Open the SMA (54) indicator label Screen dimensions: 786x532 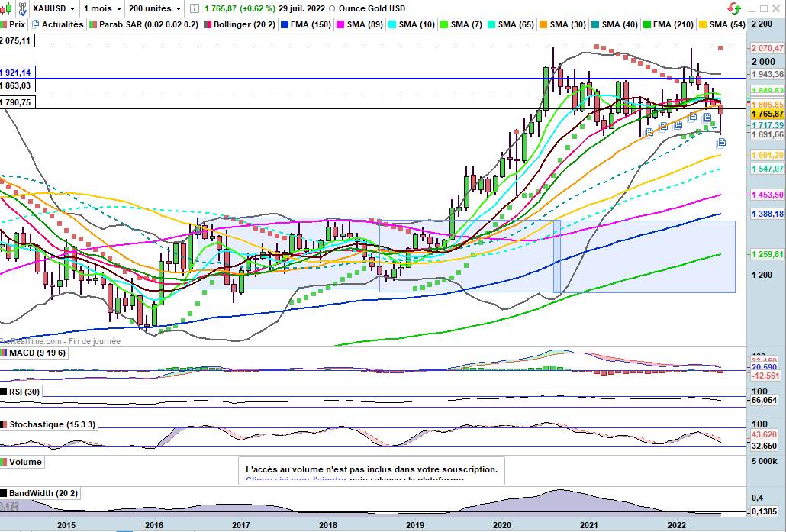click(x=726, y=24)
